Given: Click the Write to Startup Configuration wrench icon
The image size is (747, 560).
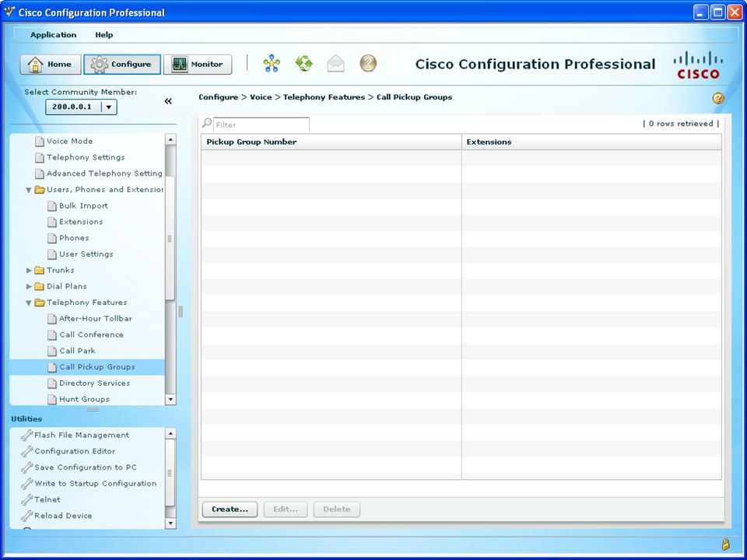Looking at the screenshot, I should (26, 484).
